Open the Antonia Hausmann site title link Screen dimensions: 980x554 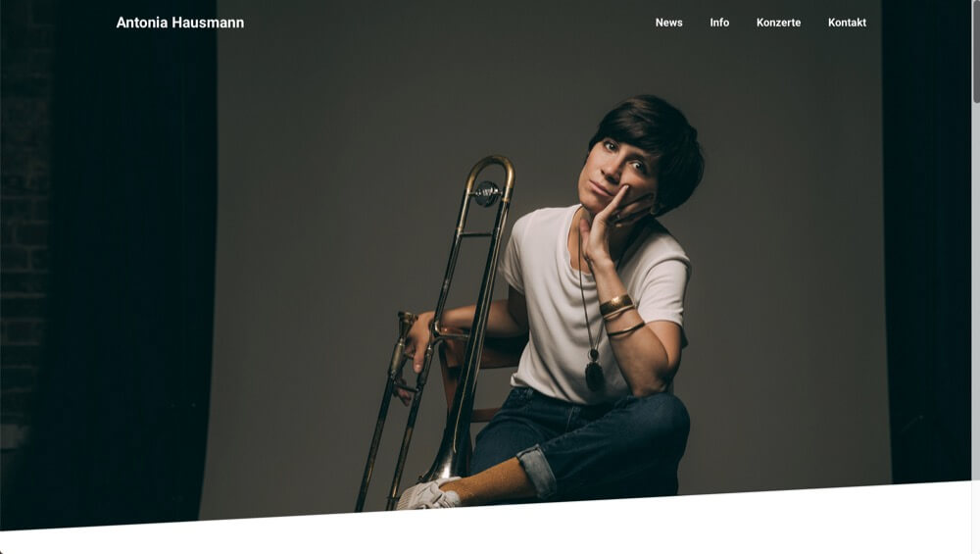[x=180, y=23]
